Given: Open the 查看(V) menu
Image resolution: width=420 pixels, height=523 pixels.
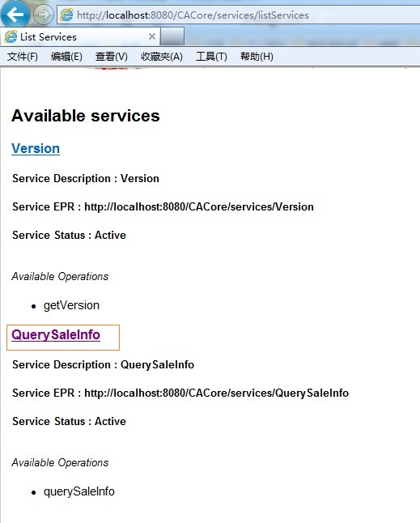Looking at the screenshot, I should pyautogui.click(x=112, y=57).
